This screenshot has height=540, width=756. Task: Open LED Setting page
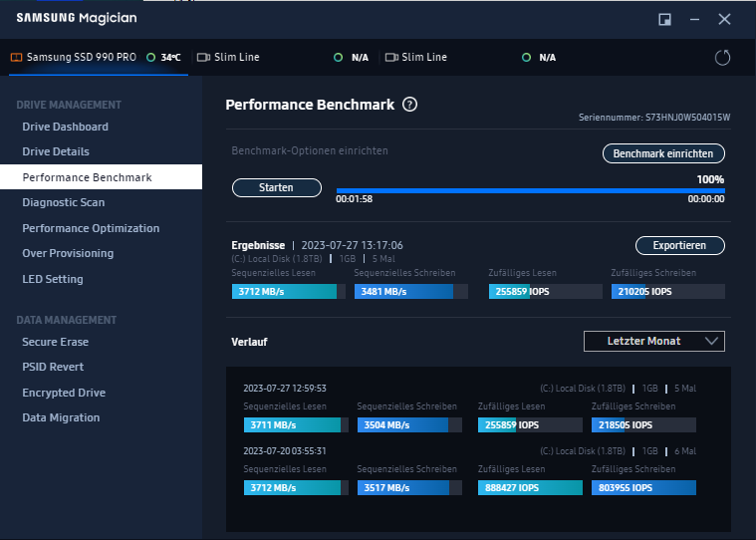pyautogui.click(x=53, y=279)
